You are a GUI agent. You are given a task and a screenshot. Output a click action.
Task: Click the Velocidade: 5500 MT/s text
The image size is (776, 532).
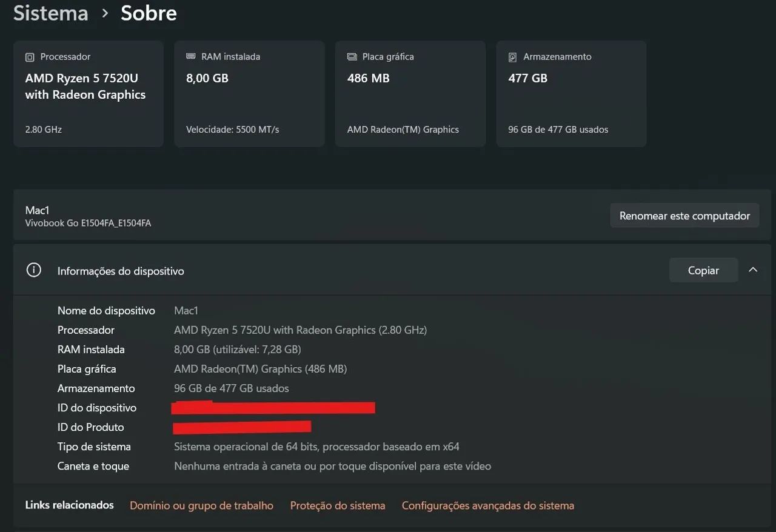tap(233, 129)
